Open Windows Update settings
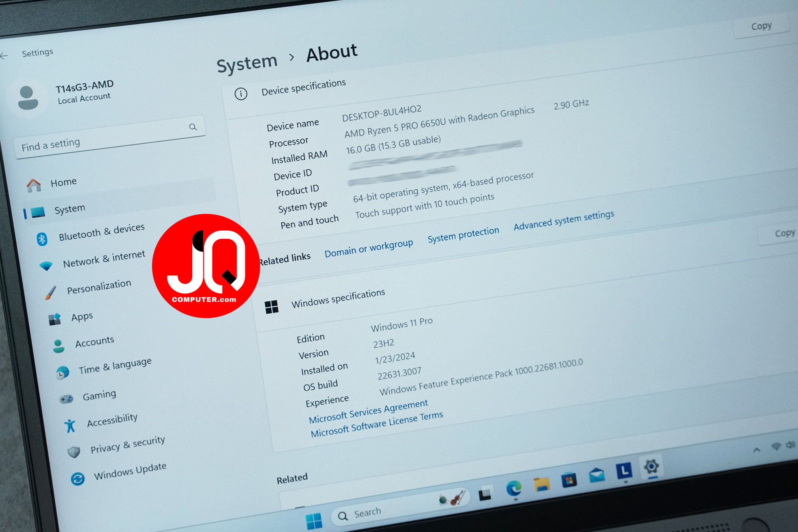798x532 pixels. (x=130, y=472)
